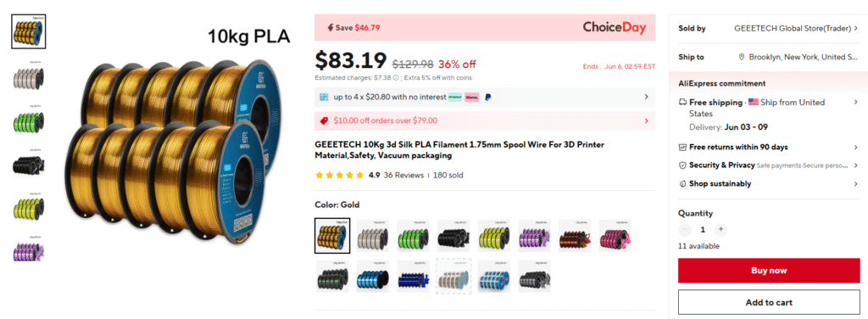Click the location pin icon beside Brooklyn
The image size is (868, 319).
742,57
